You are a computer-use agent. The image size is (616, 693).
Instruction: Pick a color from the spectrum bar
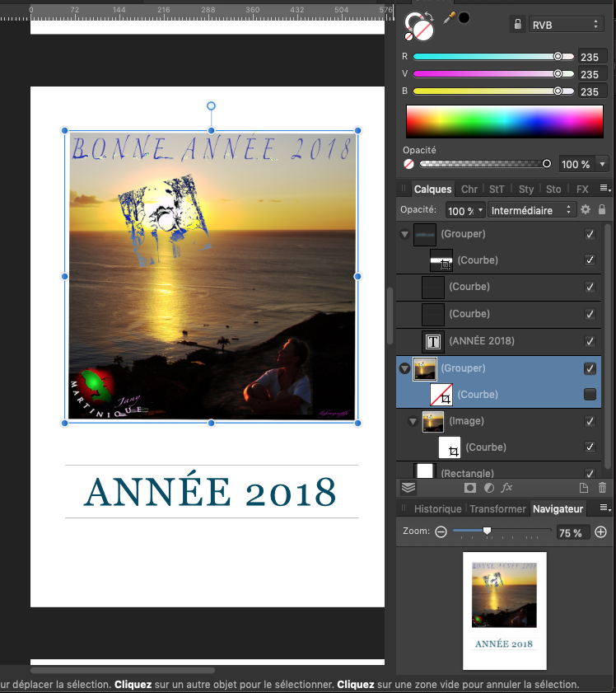(504, 121)
